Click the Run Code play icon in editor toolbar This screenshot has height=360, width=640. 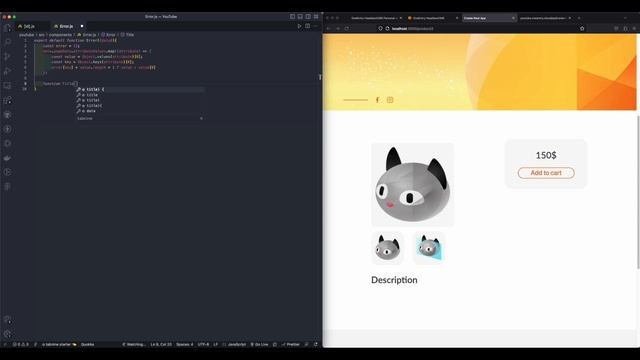coord(300,26)
